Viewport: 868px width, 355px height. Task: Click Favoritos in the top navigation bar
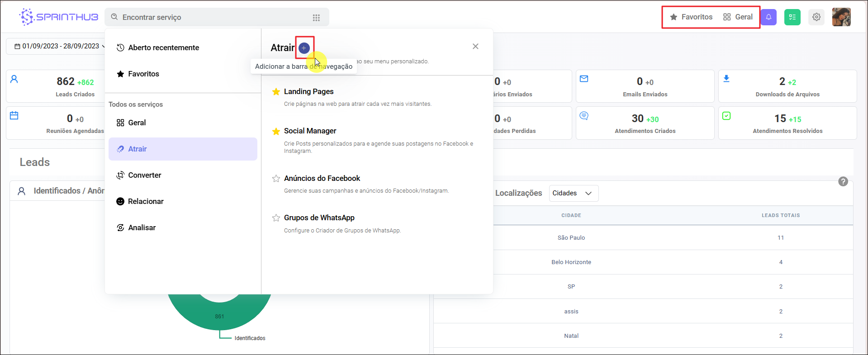click(x=691, y=17)
